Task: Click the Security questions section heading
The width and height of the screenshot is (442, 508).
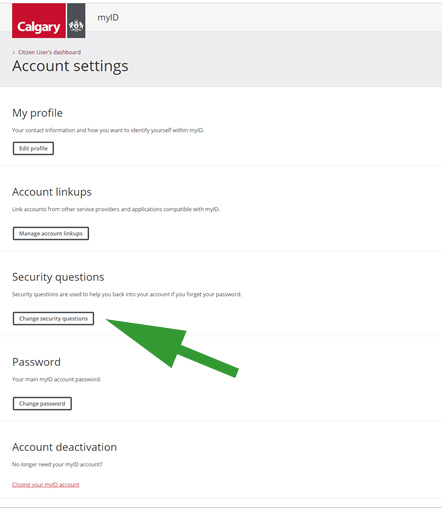Action: click(58, 277)
